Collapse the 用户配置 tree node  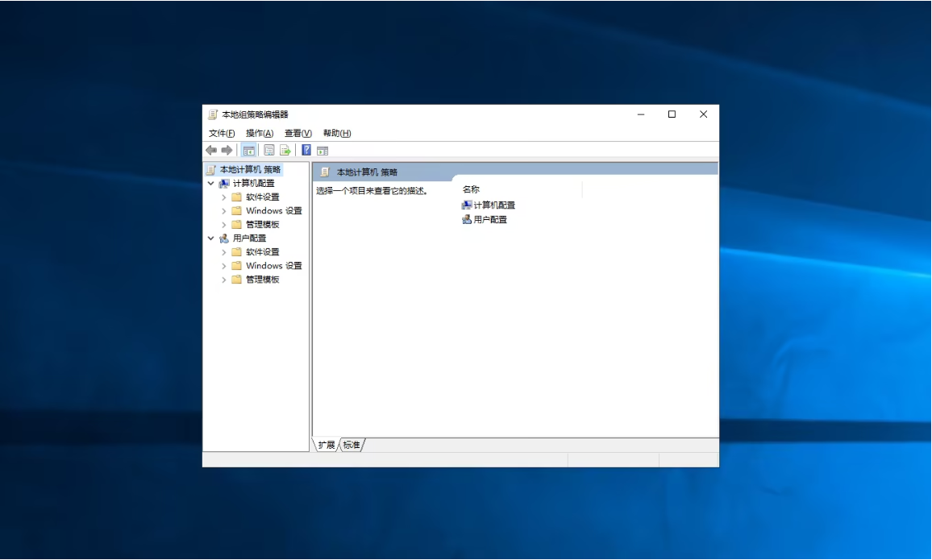[211, 239]
